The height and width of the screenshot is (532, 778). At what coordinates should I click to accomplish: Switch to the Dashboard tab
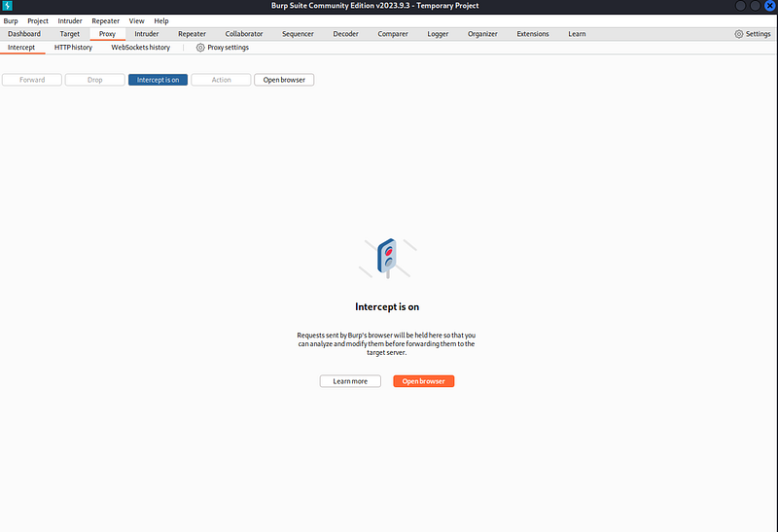point(24,34)
